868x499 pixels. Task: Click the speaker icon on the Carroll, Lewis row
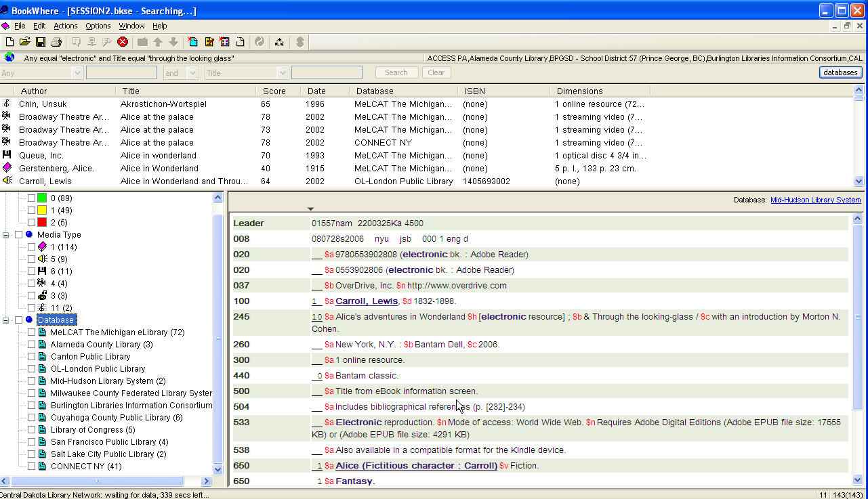(7, 181)
